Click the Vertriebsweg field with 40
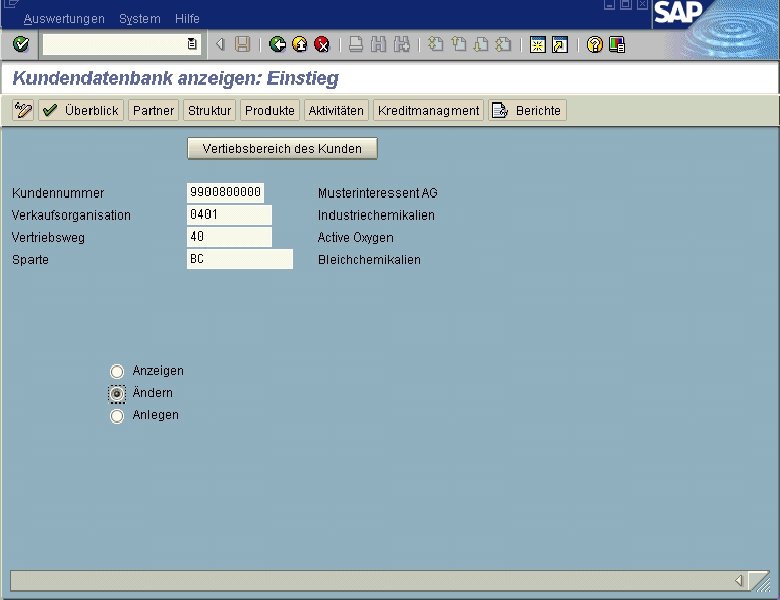The image size is (780, 600). [229, 237]
